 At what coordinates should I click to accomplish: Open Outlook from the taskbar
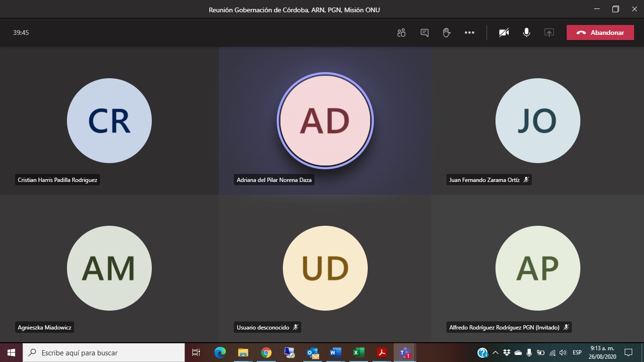coord(312,353)
